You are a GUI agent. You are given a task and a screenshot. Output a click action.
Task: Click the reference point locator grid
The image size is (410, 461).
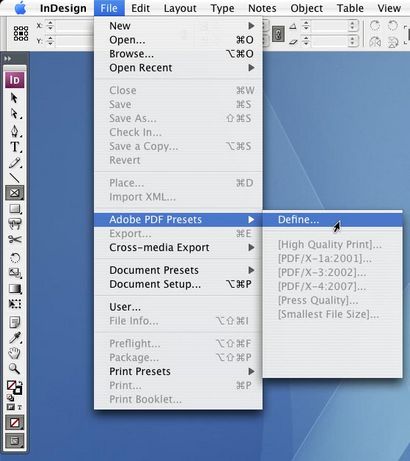(x=21, y=34)
